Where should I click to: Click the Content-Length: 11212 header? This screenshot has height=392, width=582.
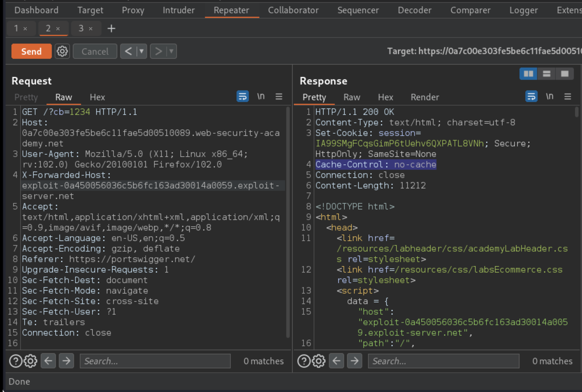370,186
